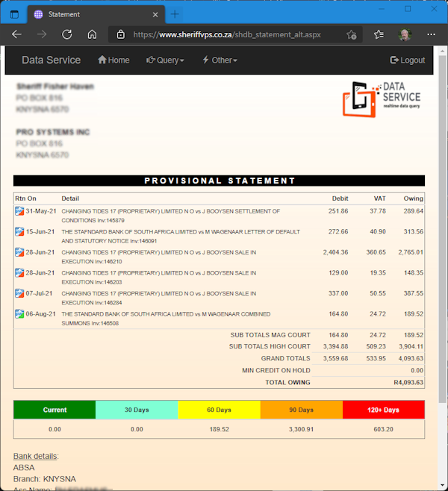Screen dimensions: 448x491
Task: Expand the Other dropdown menu
Action: coord(220,60)
